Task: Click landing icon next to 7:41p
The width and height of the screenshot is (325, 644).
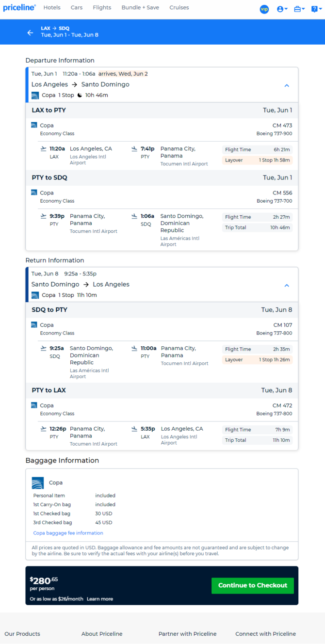Action: [x=134, y=149]
